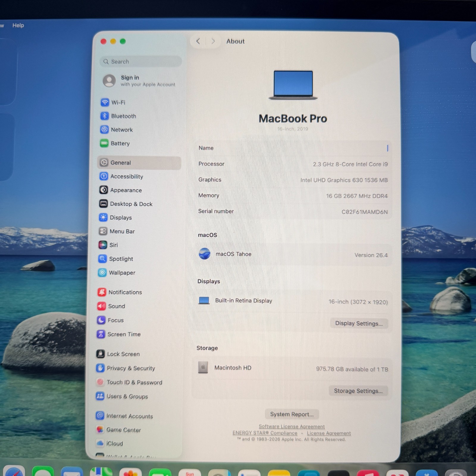Select General in the sidebar
The image size is (476, 476).
[x=120, y=163]
